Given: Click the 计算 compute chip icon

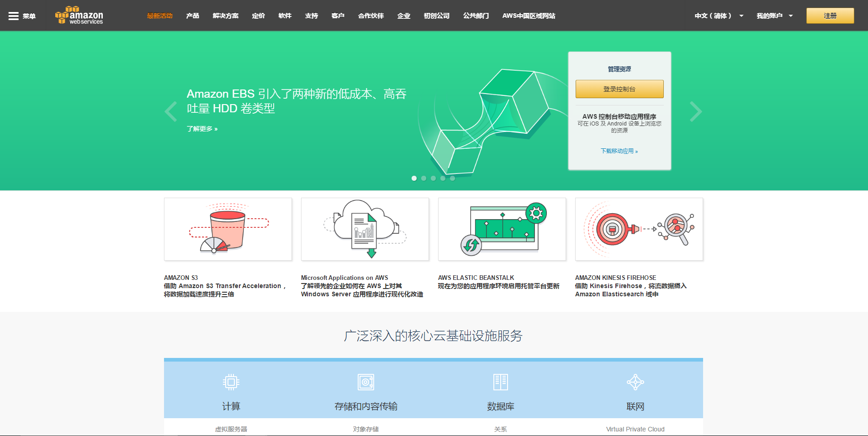Looking at the screenshot, I should tap(231, 382).
